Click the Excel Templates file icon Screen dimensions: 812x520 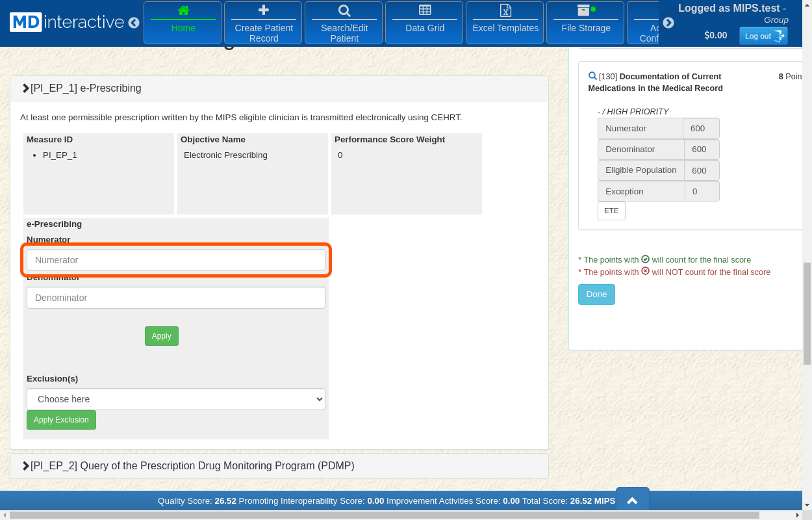coord(505,10)
